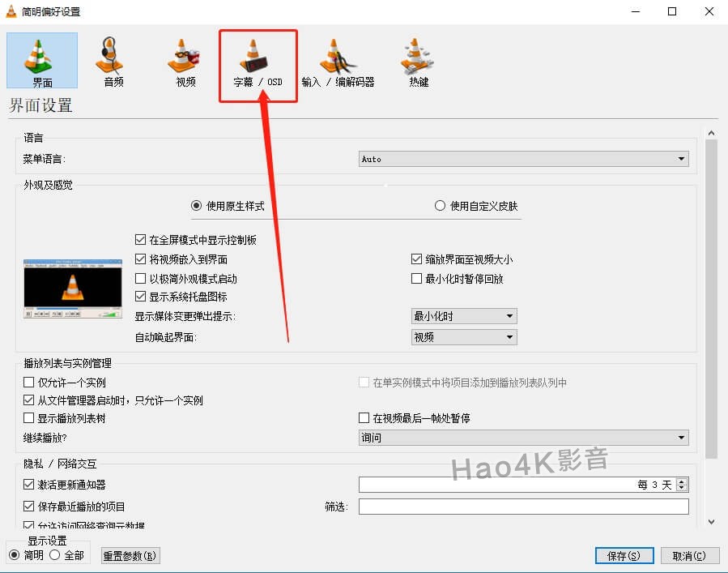Increase update interval with spinner up arrow
The height and width of the screenshot is (573, 728).
coord(682,481)
